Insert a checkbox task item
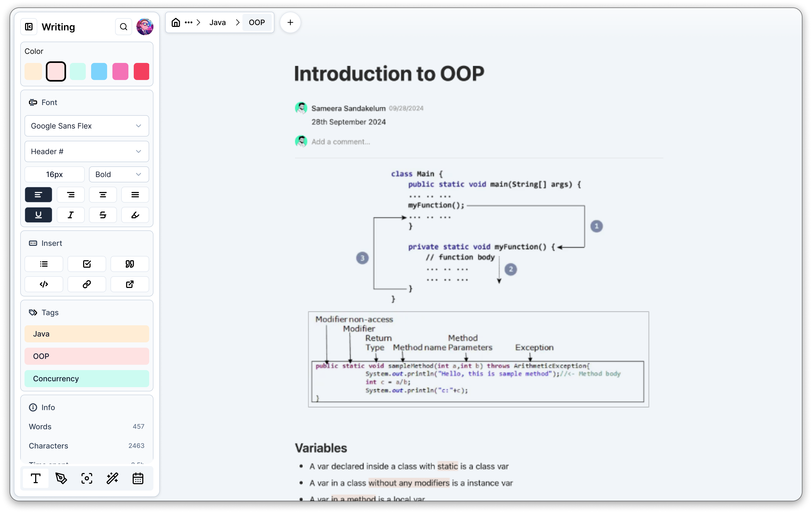The width and height of the screenshot is (812, 513). pos(87,264)
